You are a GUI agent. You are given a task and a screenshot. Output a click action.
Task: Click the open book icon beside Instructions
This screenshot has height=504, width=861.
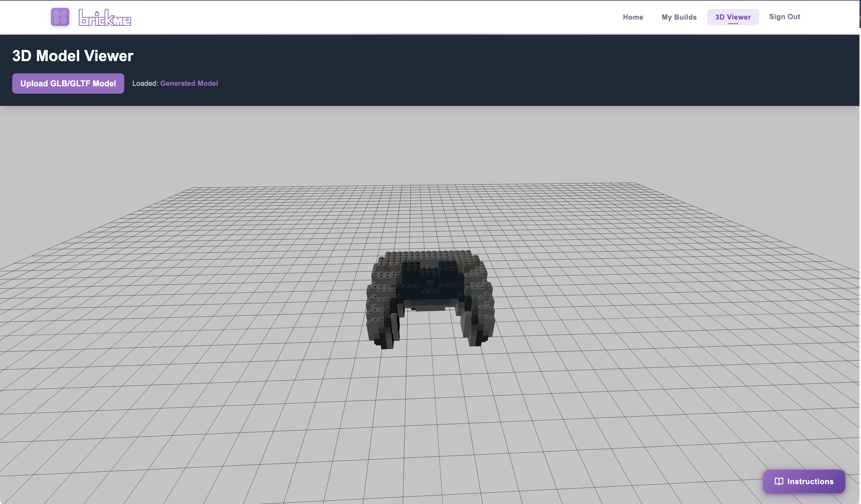(779, 481)
